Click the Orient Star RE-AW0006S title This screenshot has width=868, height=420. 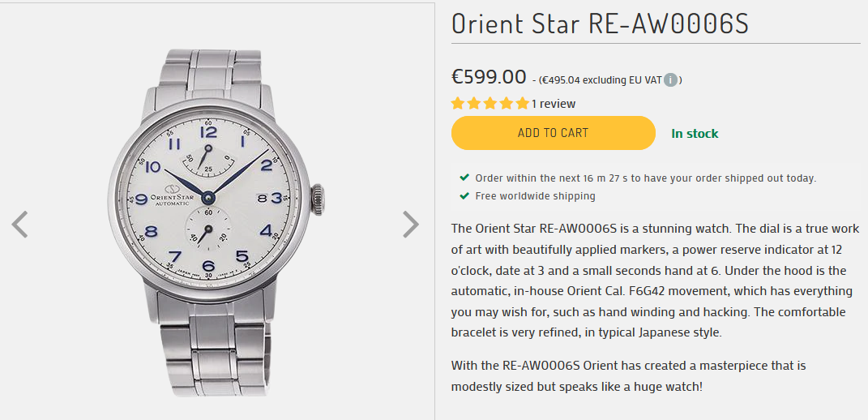click(x=600, y=24)
